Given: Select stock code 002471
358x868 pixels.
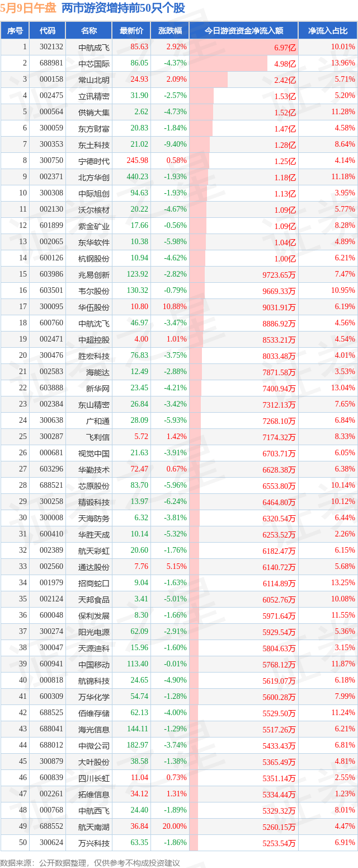Looking at the screenshot, I should point(51,339).
